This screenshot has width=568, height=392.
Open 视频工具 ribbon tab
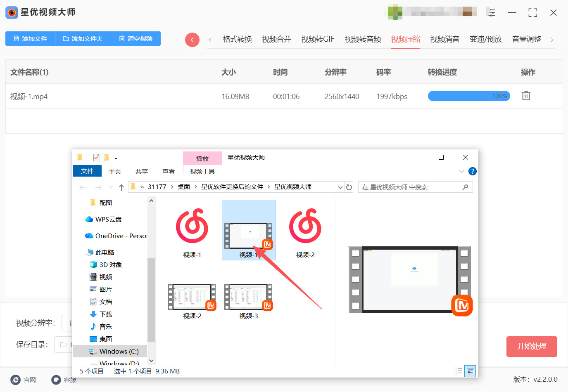coord(202,171)
